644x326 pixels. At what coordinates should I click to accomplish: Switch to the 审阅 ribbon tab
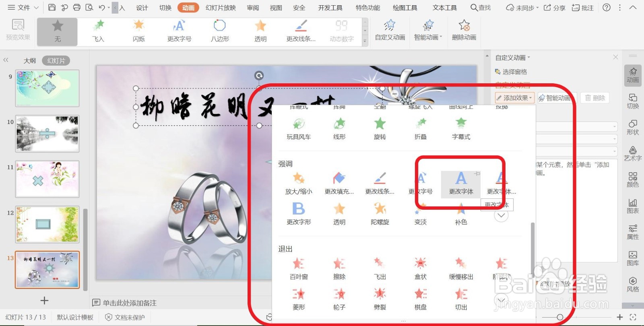pyautogui.click(x=253, y=8)
